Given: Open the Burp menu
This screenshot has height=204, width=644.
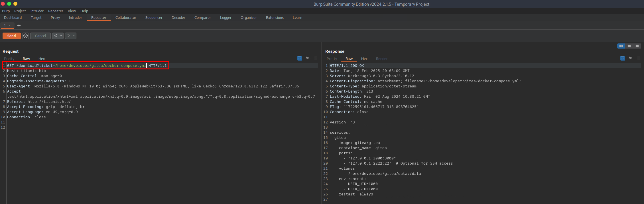Looking at the screenshot, I should pyautogui.click(x=6, y=11).
